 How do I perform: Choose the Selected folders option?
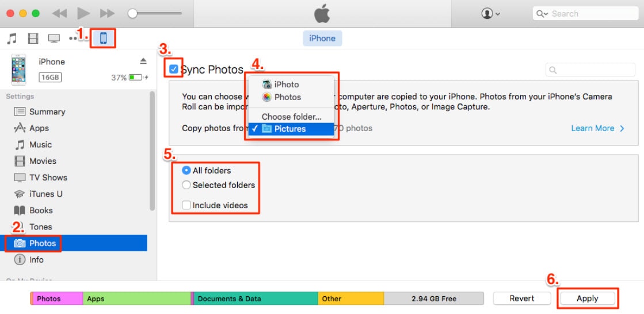coord(186,185)
